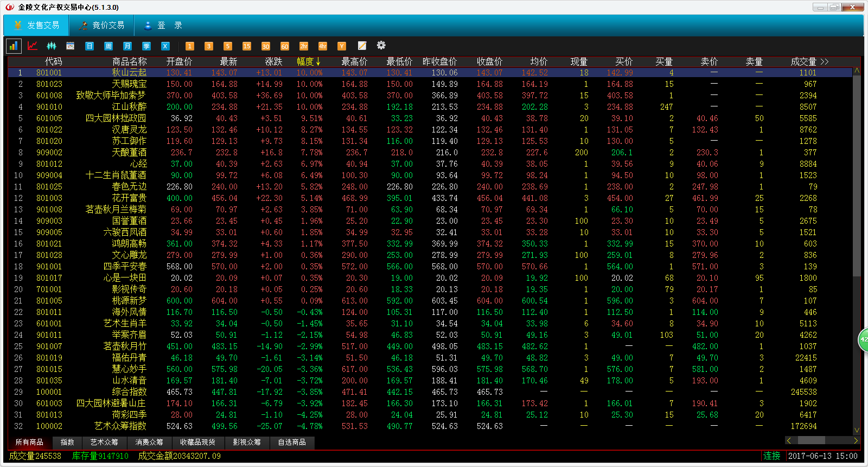
Task: Open the 发售交易 tab
Action: click(x=36, y=26)
